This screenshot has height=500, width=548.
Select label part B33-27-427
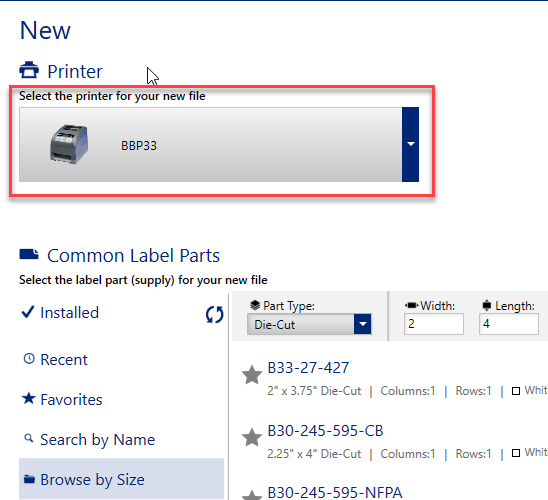tap(308, 368)
